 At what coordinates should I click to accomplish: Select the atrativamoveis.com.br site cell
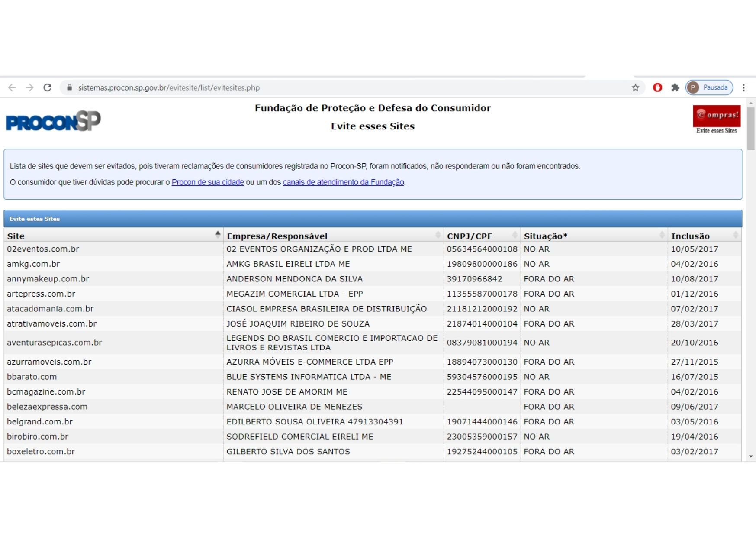coord(113,323)
